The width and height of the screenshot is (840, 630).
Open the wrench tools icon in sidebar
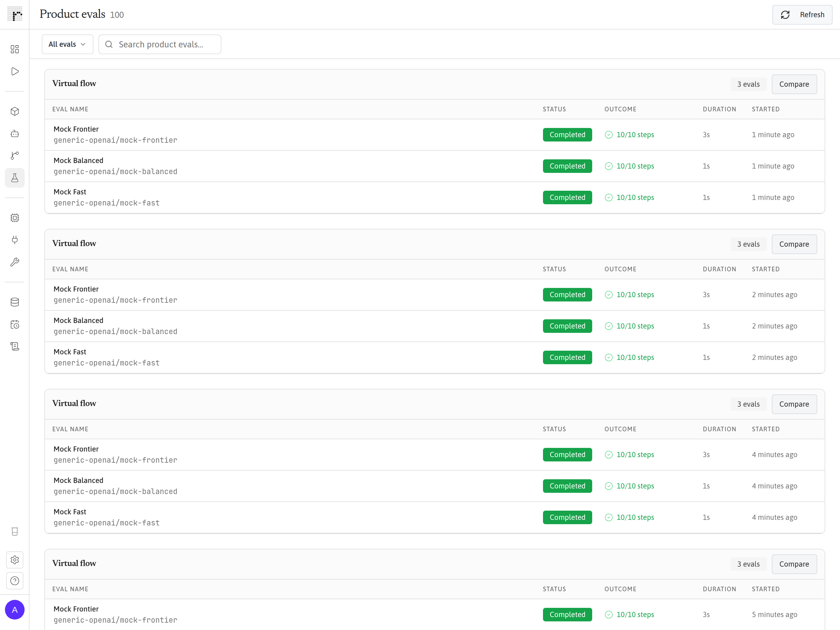point(14,262)
